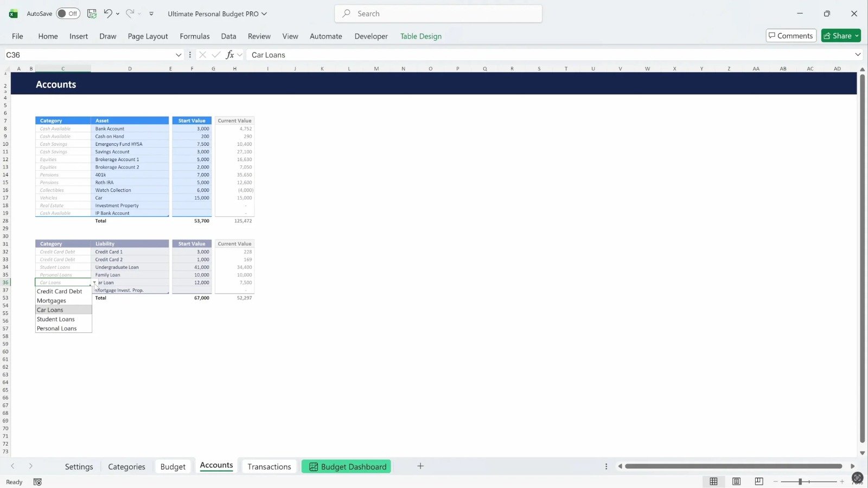Toggle the AutoSave switch
This screenshot has height=488, width=868.
[x=68, y=14]
